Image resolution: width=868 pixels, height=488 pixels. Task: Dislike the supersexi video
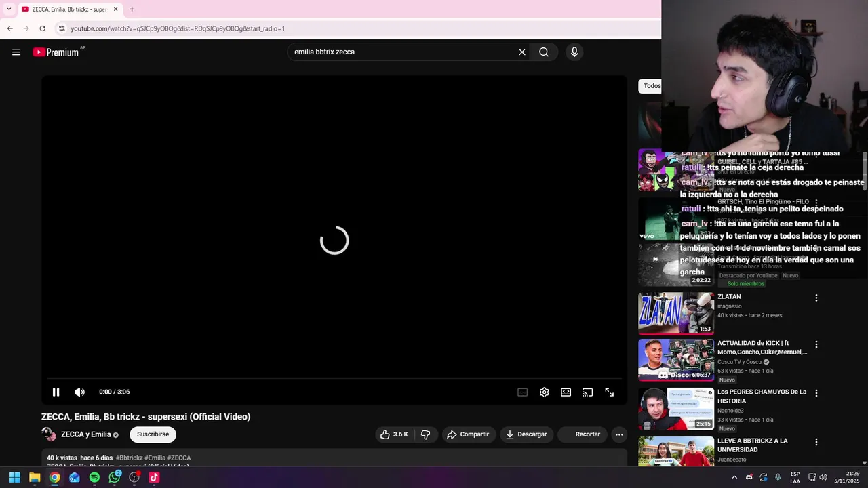(x=425, y=434)
